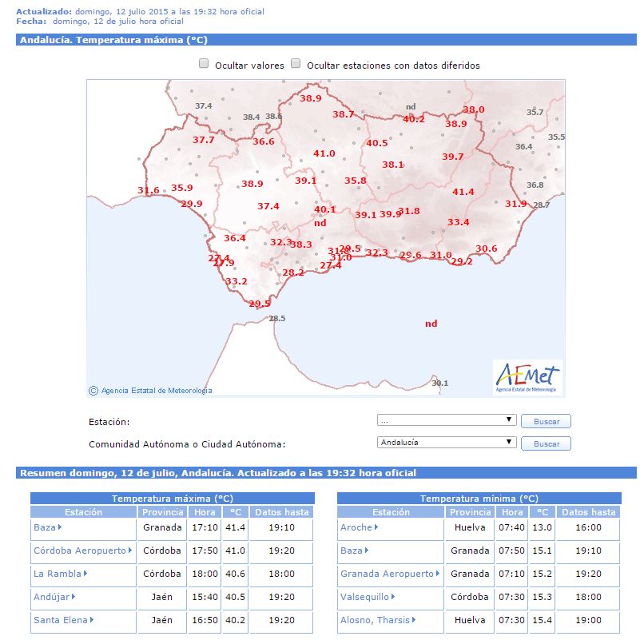Click the 33.2 station value on the map

click(x=237, y=281)
